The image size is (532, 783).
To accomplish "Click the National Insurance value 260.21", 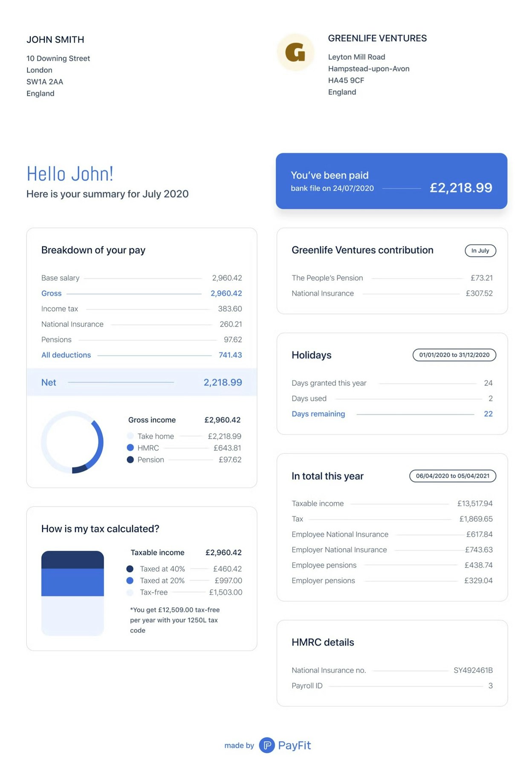I will coord(231,324).
